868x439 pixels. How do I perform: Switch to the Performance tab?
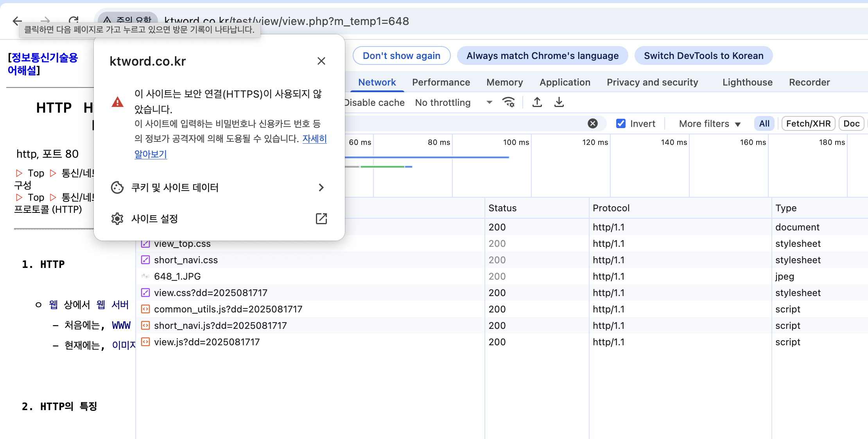[441, 82]
